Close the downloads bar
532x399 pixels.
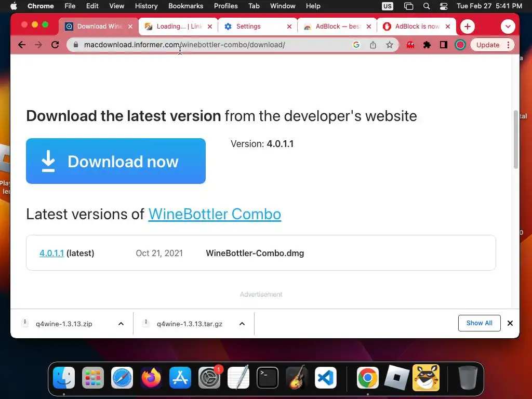pos(510,323)
